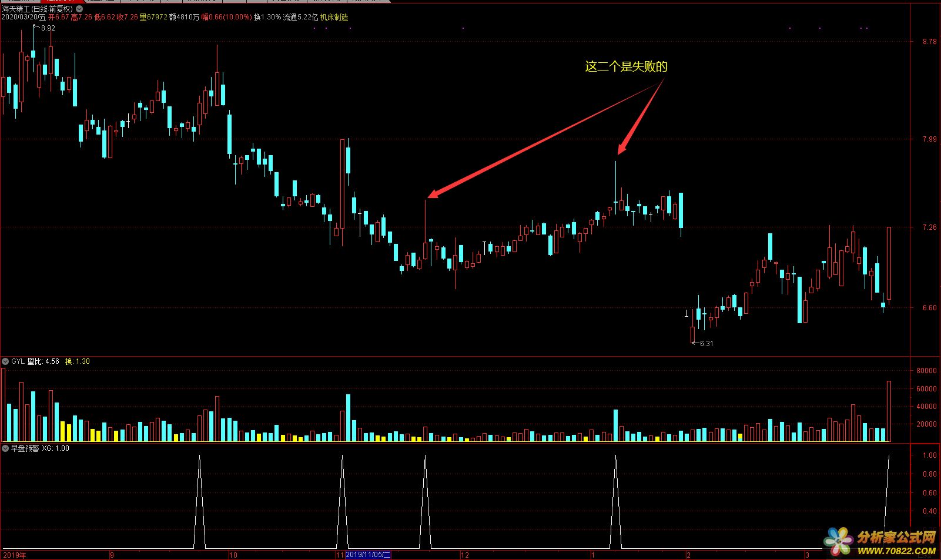Click the 海天精工 stock title label
Screen dimensions: 941x560
(x=16, y=9)
